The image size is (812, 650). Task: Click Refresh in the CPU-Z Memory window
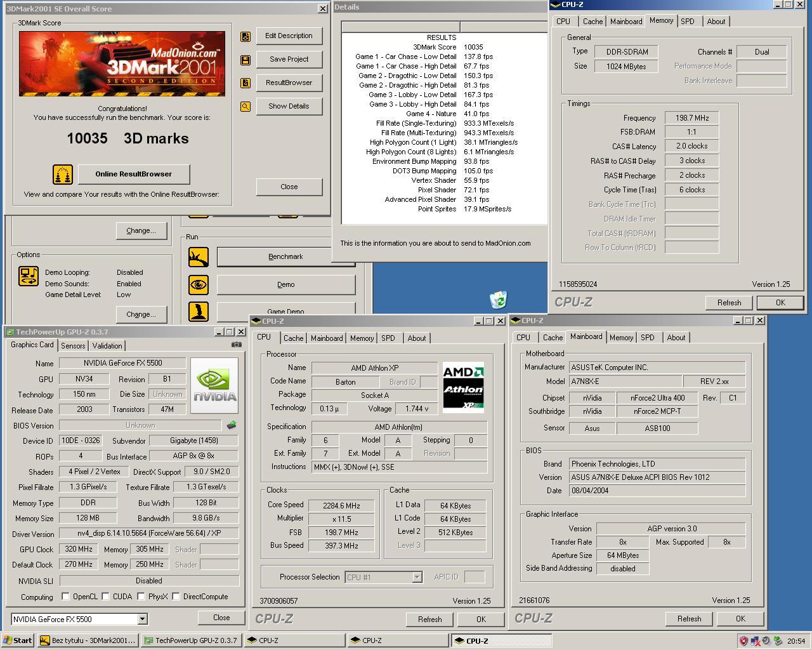click(728, 303)
